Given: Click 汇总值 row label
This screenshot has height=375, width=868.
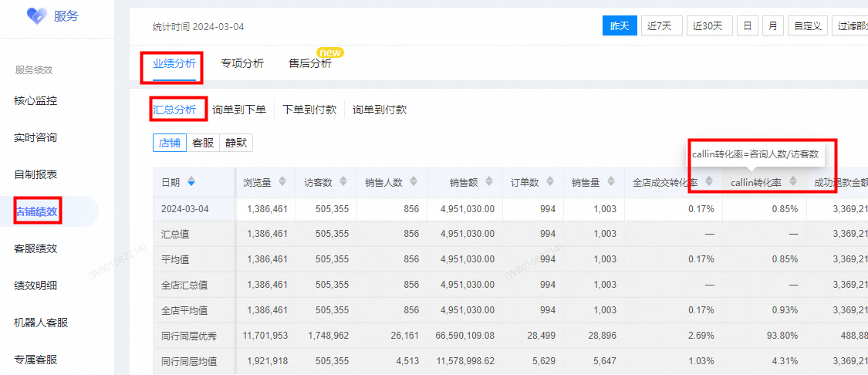Looking at the screenshot, I should point(175,234).
